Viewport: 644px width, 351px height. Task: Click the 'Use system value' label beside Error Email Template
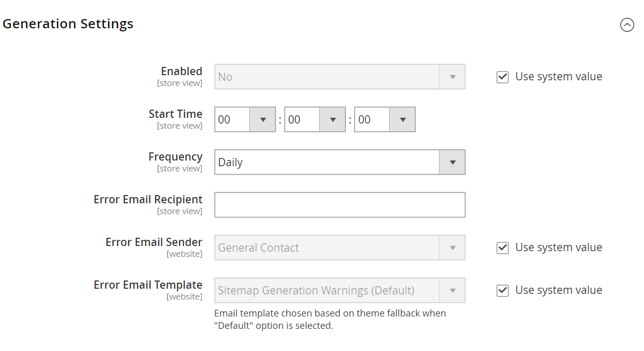[x=559, y=290]
